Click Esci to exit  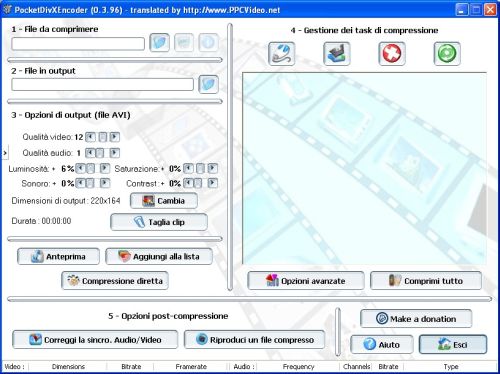tap(453, 344)
